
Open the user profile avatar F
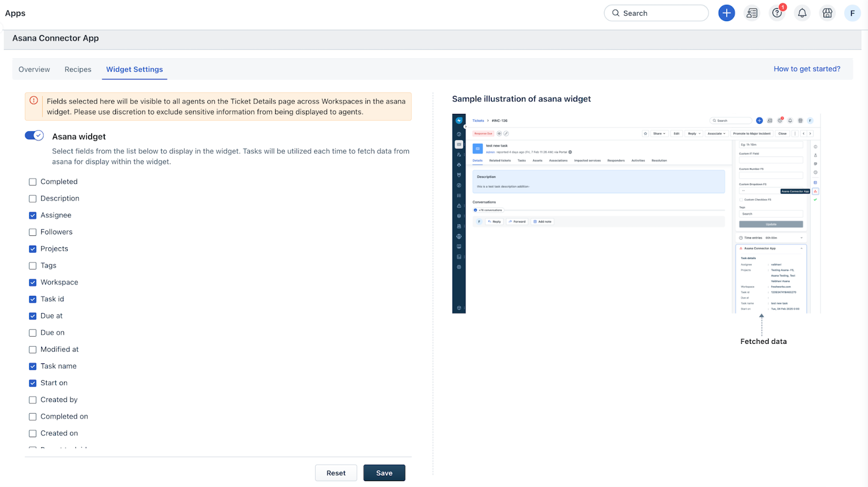click(853, 13)
